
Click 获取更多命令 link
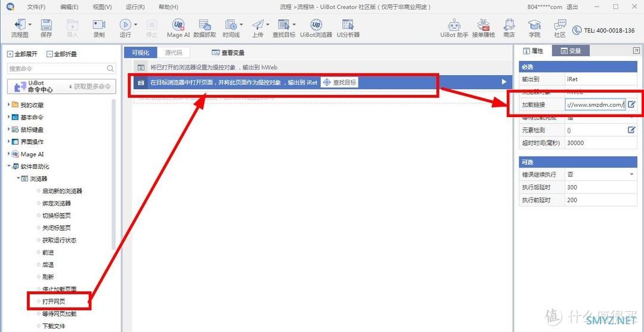(89, 87)
